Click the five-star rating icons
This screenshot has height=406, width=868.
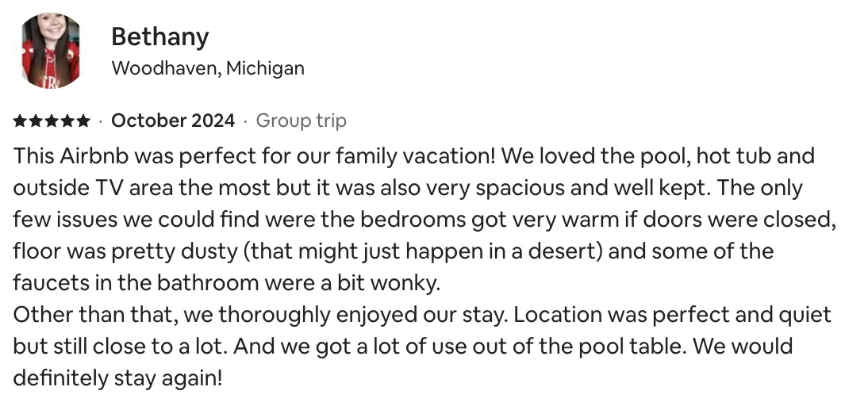tap(52, 121)
